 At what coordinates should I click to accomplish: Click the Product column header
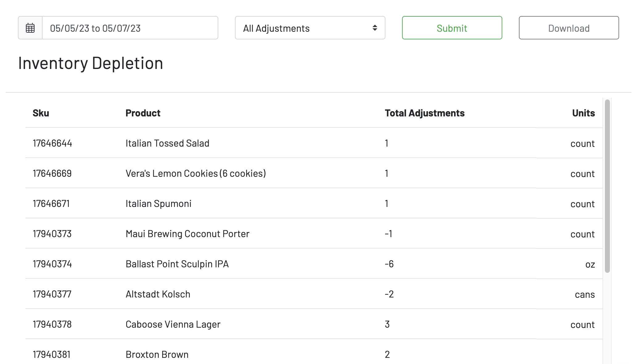[143, 113]
